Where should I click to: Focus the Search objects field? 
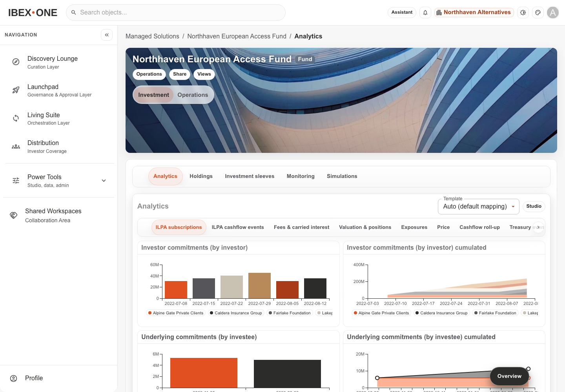click(176, 13)
